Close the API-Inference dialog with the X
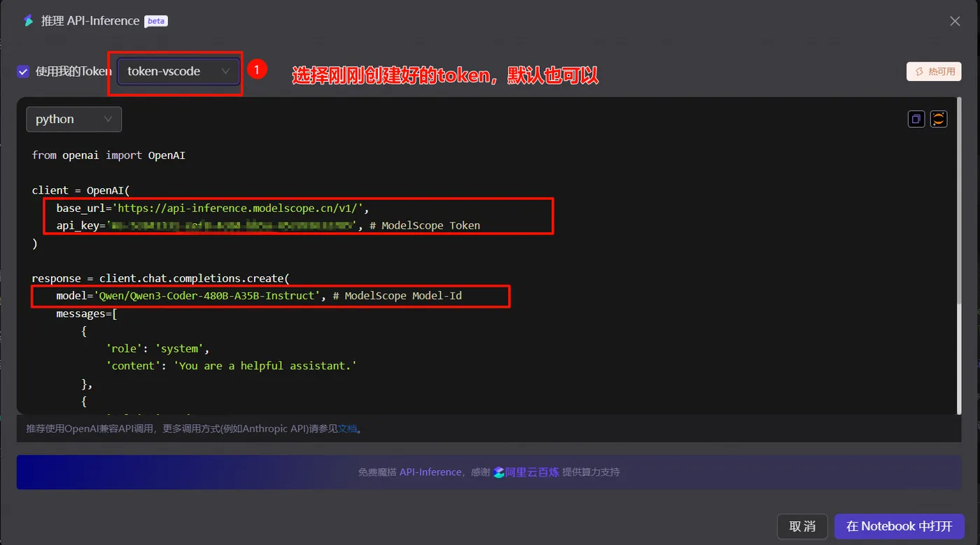The image size is (980, 545). pyautogui.click(x=955, y=21)
